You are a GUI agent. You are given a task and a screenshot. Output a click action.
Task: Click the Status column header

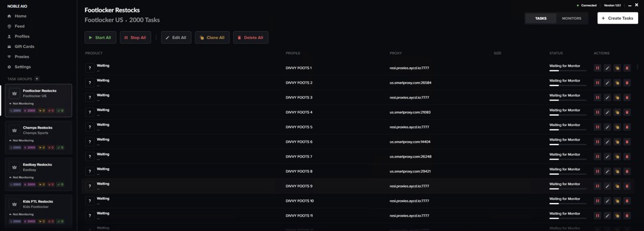(556, 53)
